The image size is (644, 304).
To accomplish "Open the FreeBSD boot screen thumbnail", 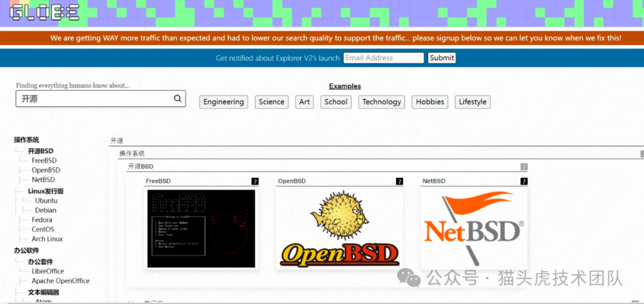I will pyautogui.click(x=202, y=228).
